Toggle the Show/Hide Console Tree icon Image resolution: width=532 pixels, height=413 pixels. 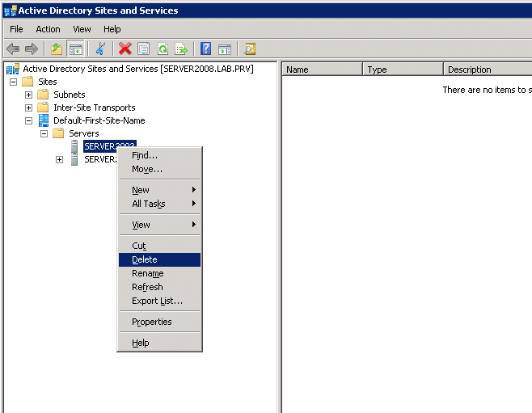[x=76, y=48]
